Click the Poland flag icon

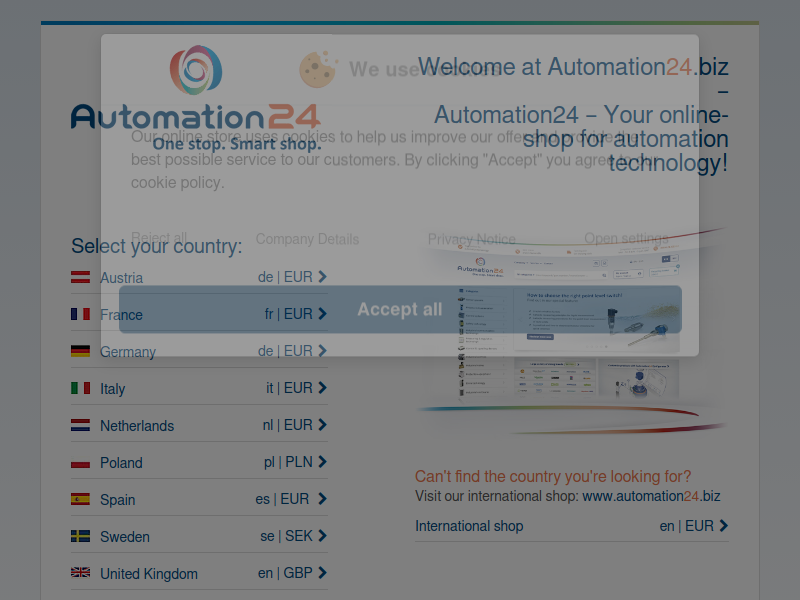(x=80, y=462)
